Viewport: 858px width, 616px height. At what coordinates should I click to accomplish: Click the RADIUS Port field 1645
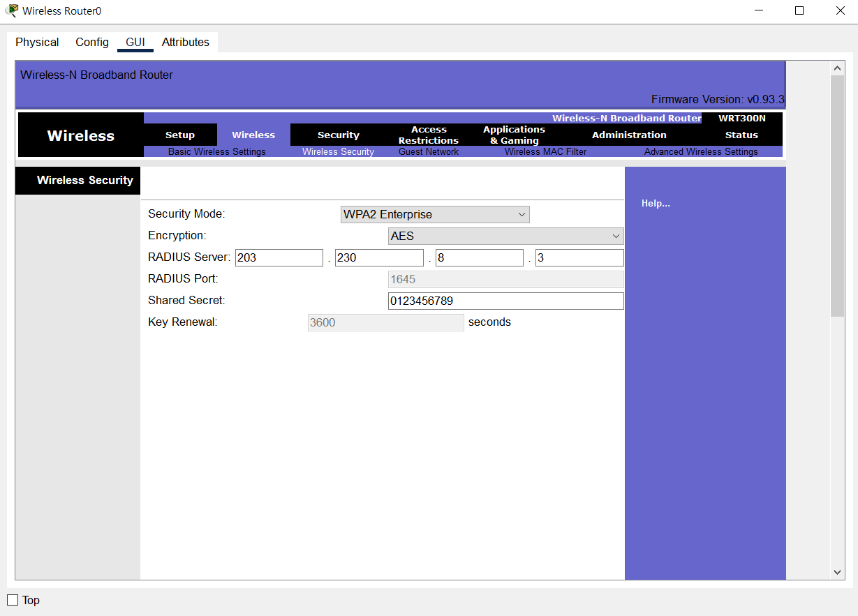click(x=506, y=279)
